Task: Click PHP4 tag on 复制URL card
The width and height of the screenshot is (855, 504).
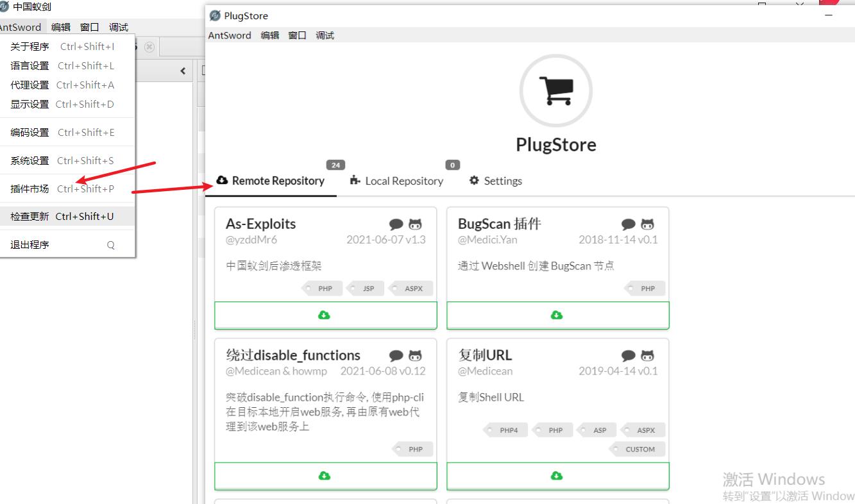Action: 505,430
